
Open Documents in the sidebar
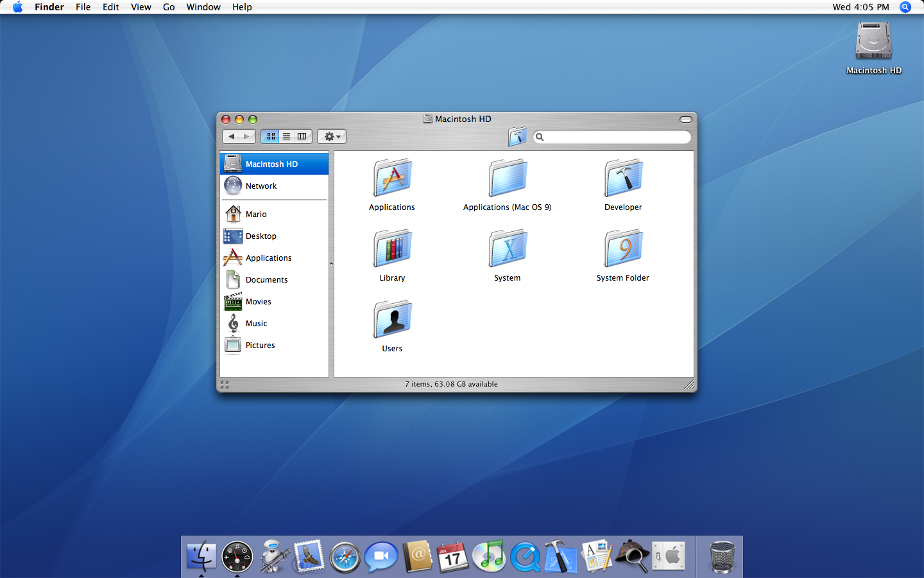(x=274, y=279)
